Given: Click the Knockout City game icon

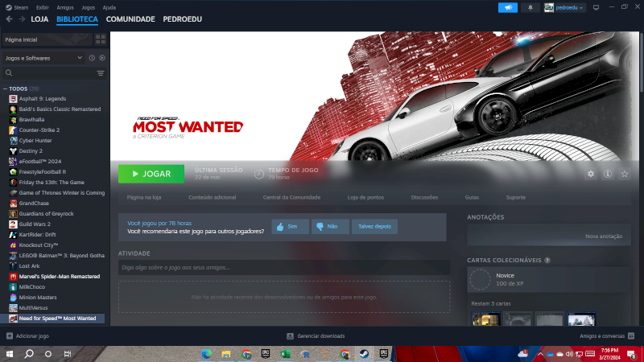Looking at the screenshot, I should 13,245.
